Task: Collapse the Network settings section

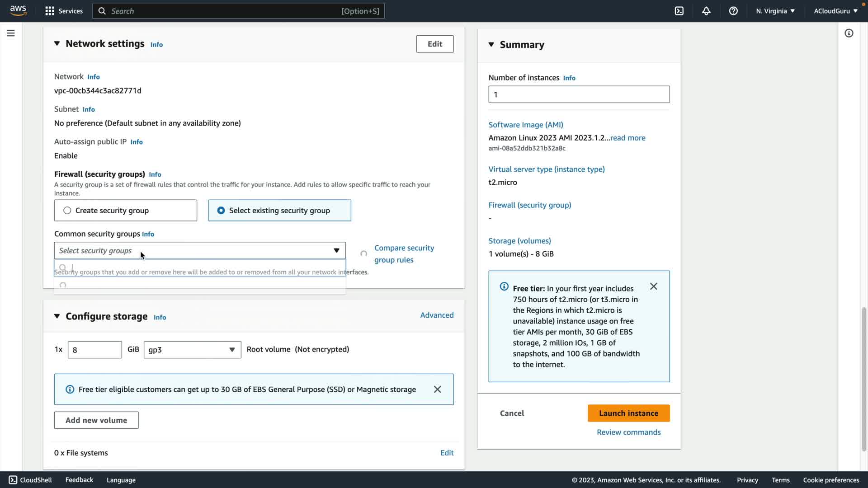Action: click(x=57, y=44)
